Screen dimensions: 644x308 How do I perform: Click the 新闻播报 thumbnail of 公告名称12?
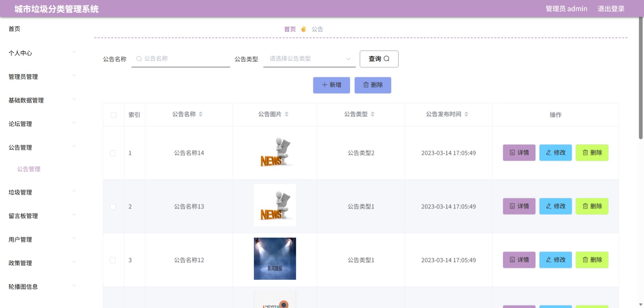tap(275, 259)
